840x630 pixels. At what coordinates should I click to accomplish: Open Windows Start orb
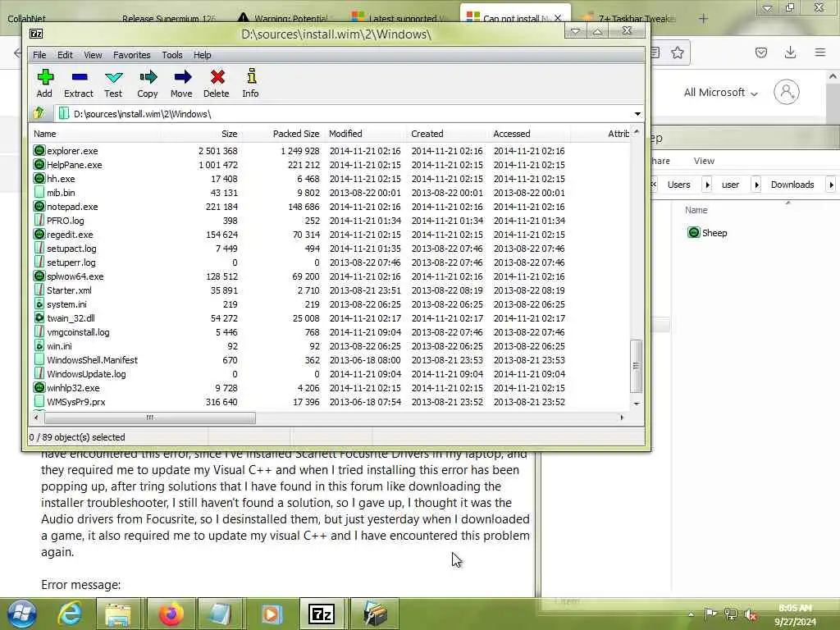(x=22, y=614)
